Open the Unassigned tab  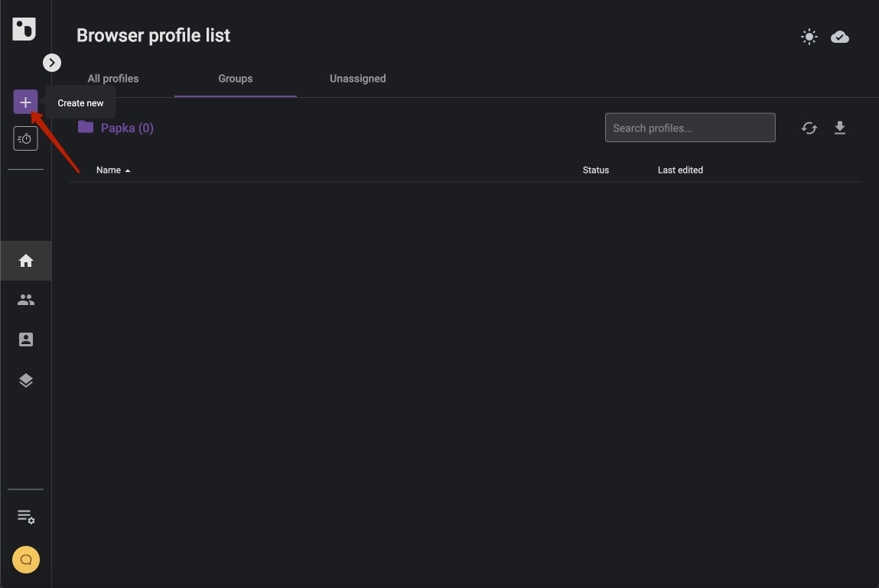[357, 79]
